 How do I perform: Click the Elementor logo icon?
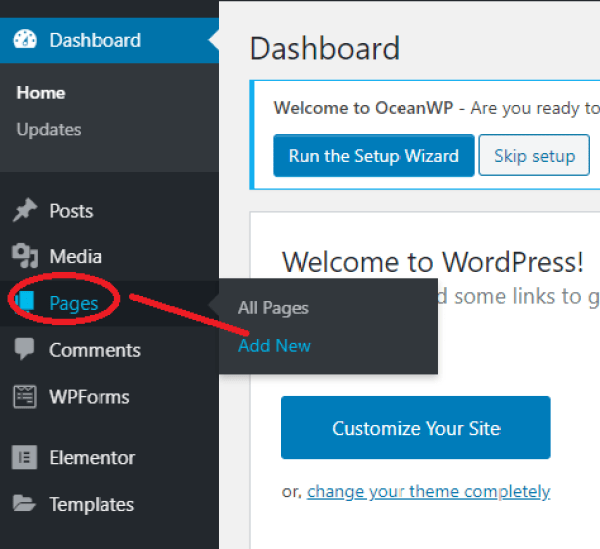(x=25, y=457)
